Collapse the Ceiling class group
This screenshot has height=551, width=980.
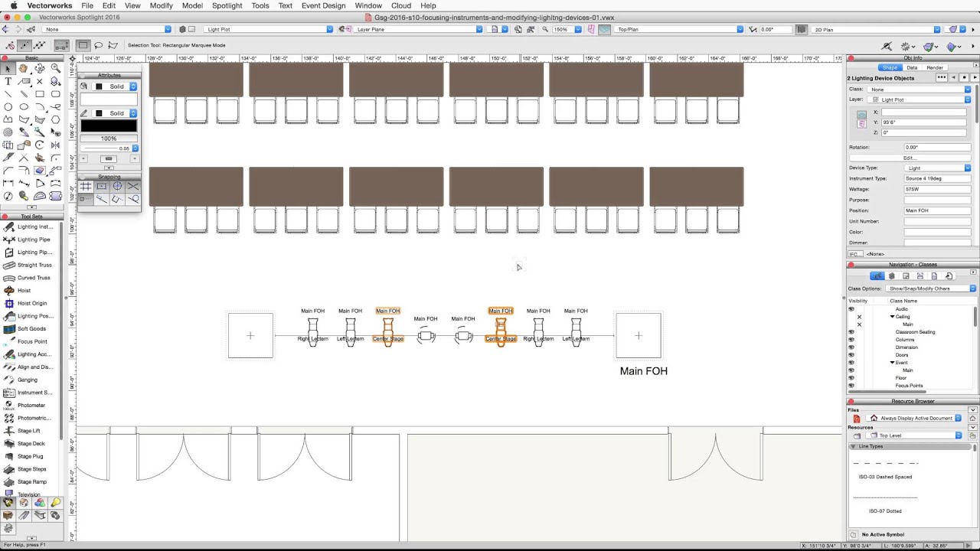pyautogui.click(x=892, y=317)
